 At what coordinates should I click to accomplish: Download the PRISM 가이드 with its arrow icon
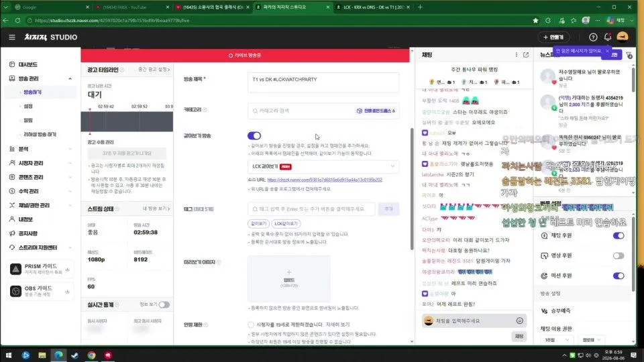coord(67,269)
